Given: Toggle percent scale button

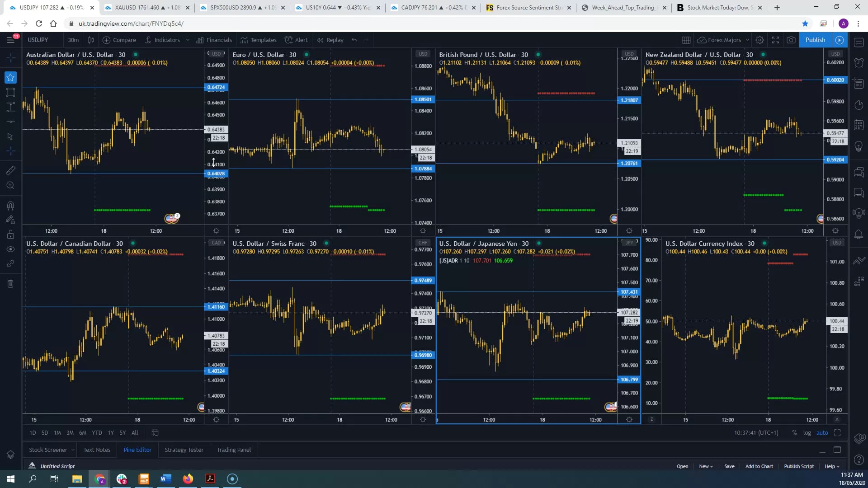Looking at the screenshot, I should coord(795,433).
